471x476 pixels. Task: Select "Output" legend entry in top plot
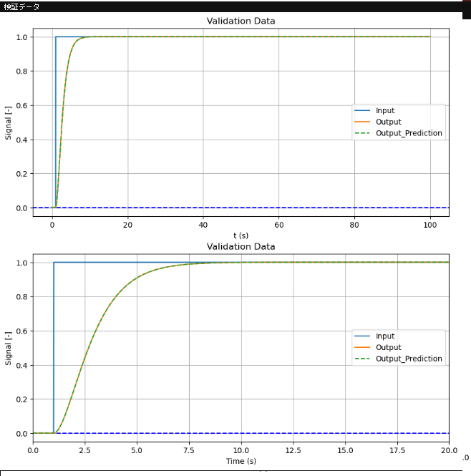(389, 122)
